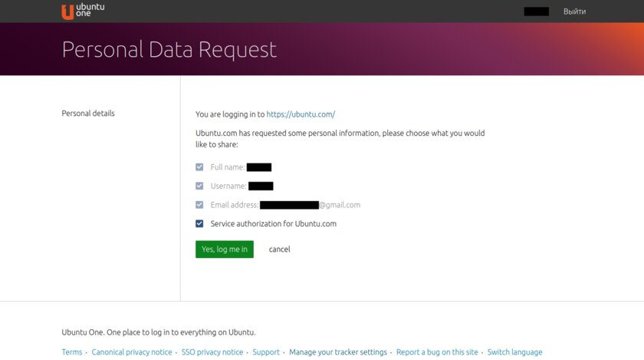644x360 pixels.
Task: Click the Yes, log me in button
Action: point(224,249)
